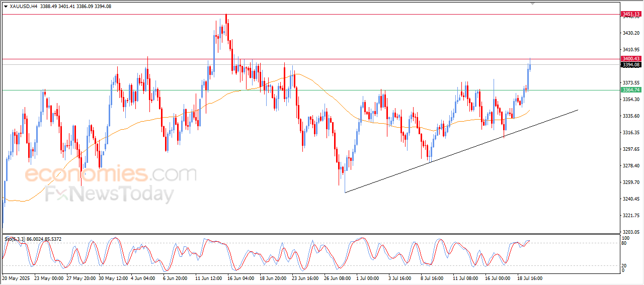Screen dimensions: 644x285
Task: Click the 3278.40 price axis value
Action: pos(631,166)
